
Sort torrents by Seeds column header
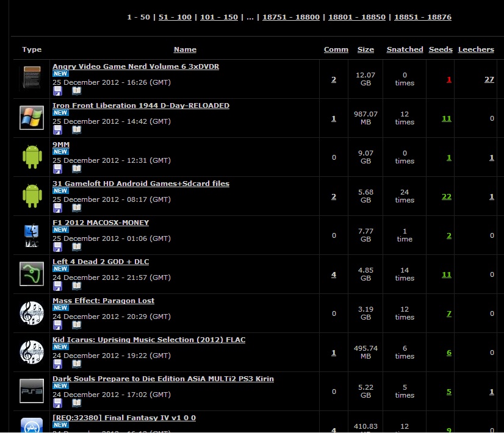pyautogui.click(x=441, y=49)
